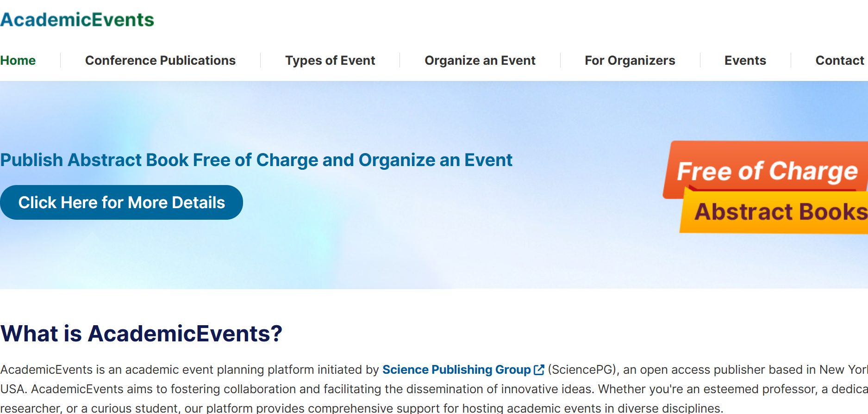Click the AcademicEvents logo
Viewport: 868px width, 414px height.
[x=76, y=19]
